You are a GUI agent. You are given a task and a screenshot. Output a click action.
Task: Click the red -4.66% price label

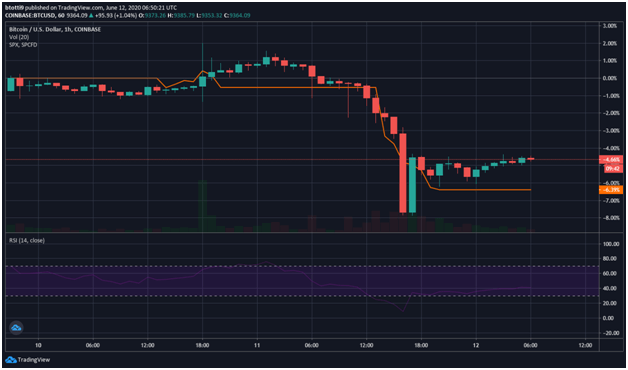pos(611,159)
